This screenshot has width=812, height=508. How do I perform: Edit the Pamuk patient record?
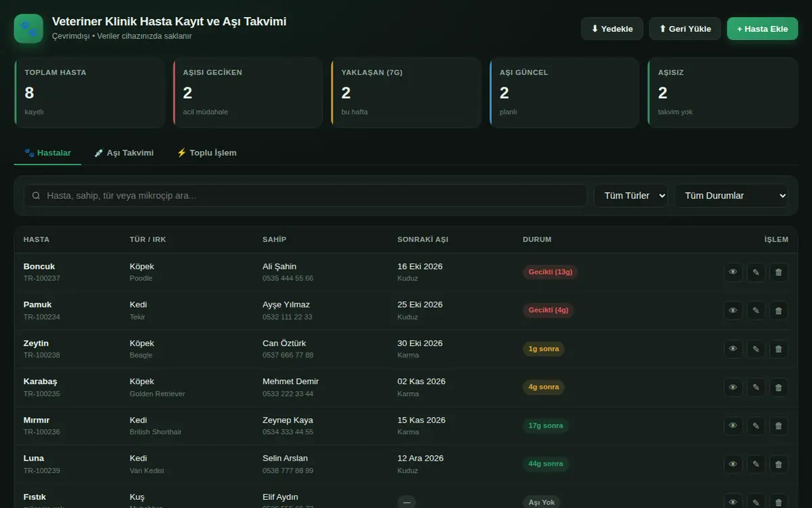click(756, 311)
